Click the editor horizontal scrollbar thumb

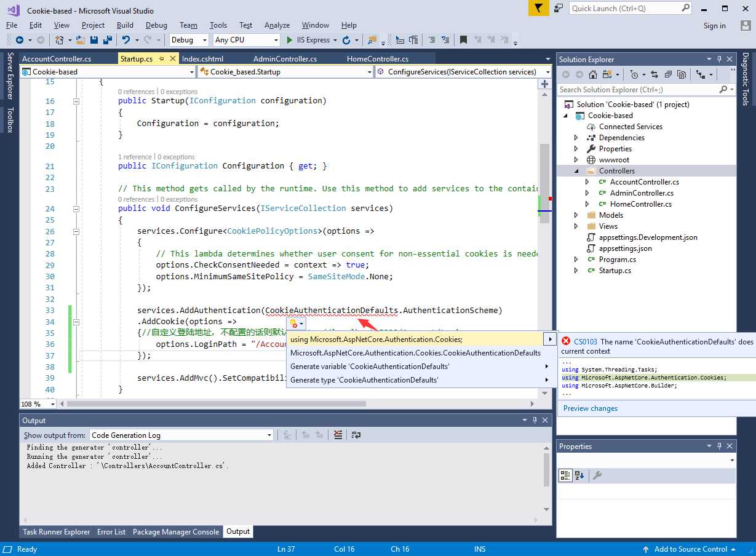pyautogui.click(x=217, y=404)
